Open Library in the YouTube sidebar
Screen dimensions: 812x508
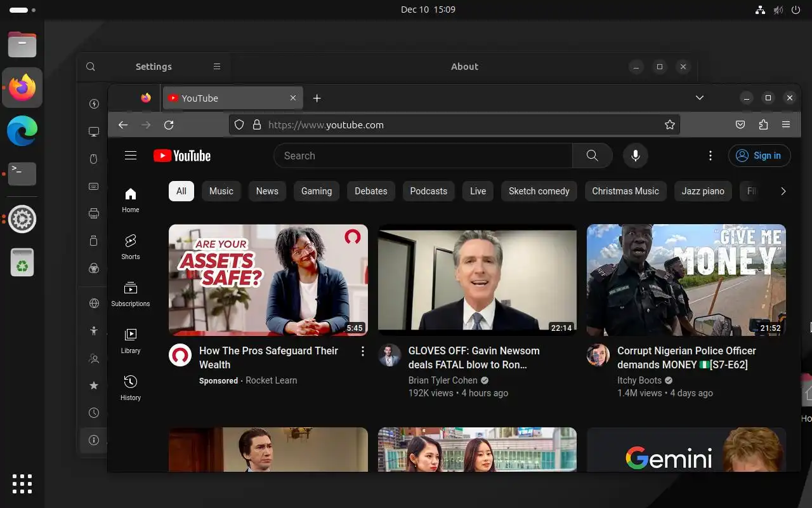click(131, 341)
